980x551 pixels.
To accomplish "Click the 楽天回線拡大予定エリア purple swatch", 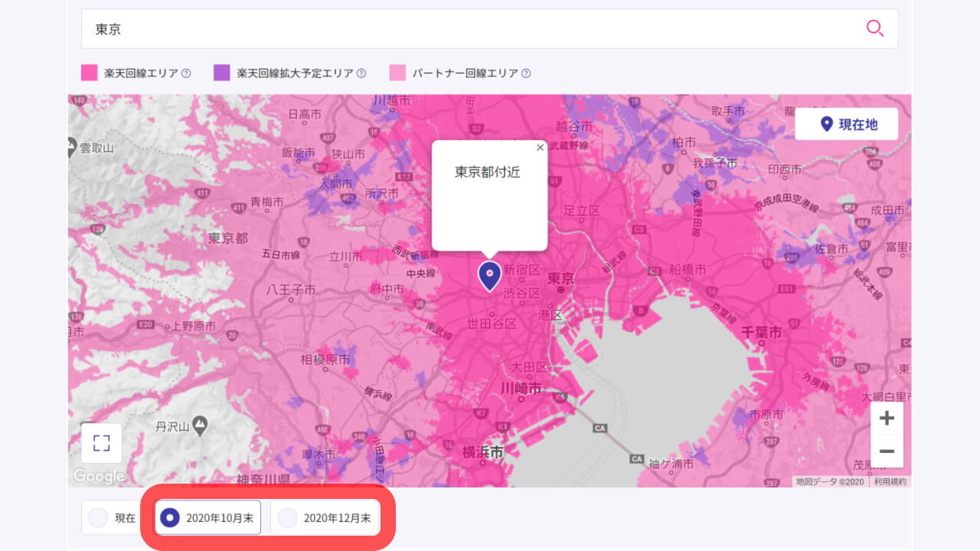I will coord(221,73).
